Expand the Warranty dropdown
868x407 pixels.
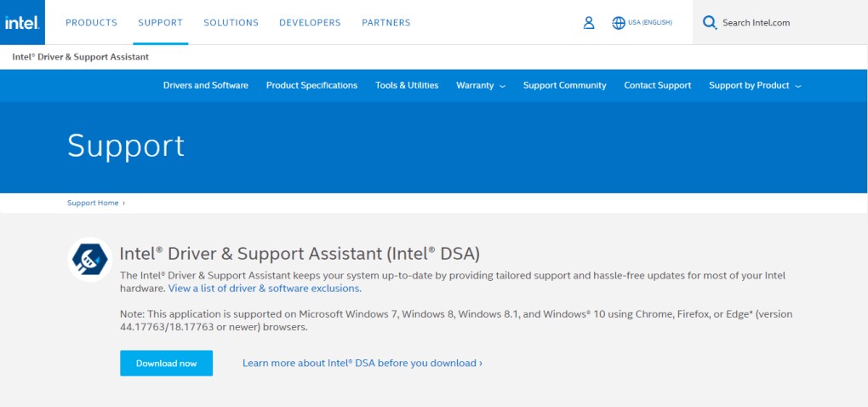(x=481, y=85)
